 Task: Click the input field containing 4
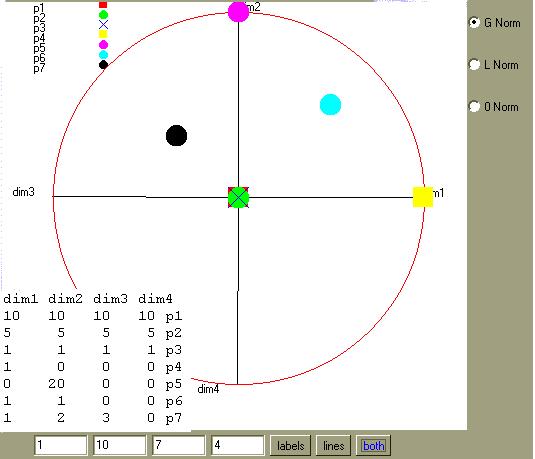(x=238, y=445)
